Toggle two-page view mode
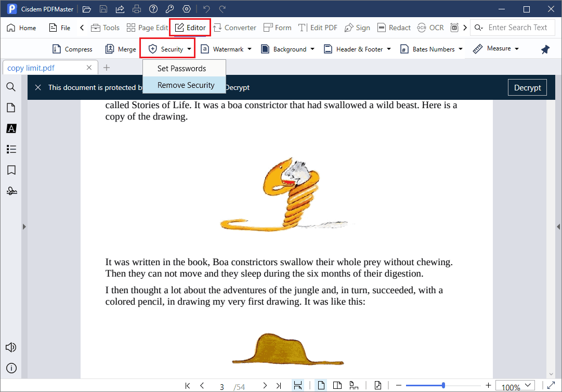The image size is (562, 392). point(337,385)
